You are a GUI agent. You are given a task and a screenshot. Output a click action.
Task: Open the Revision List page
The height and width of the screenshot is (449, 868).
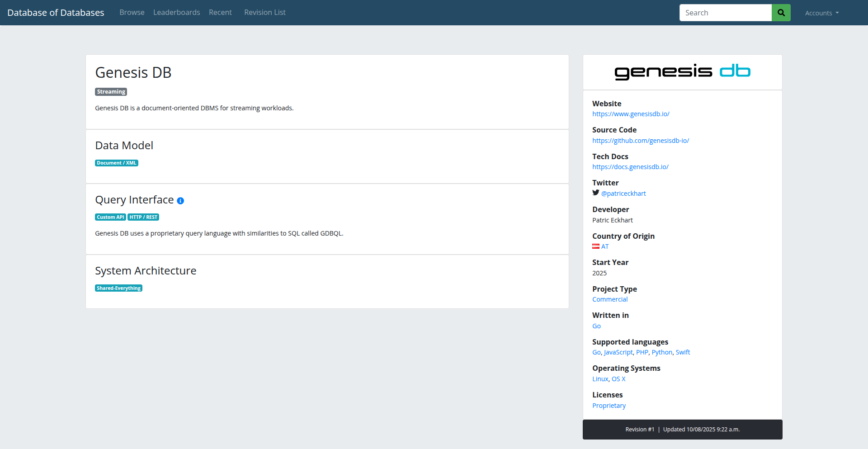point(265,13)
